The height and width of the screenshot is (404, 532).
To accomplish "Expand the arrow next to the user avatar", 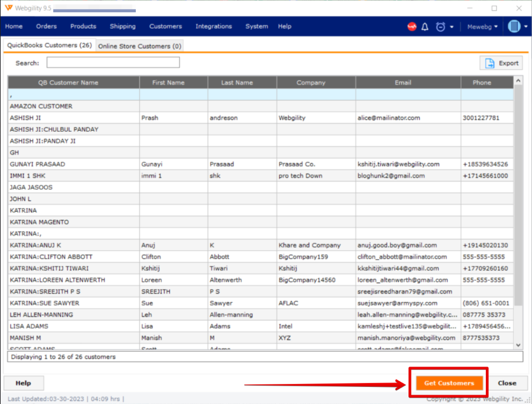I will 526,26.
